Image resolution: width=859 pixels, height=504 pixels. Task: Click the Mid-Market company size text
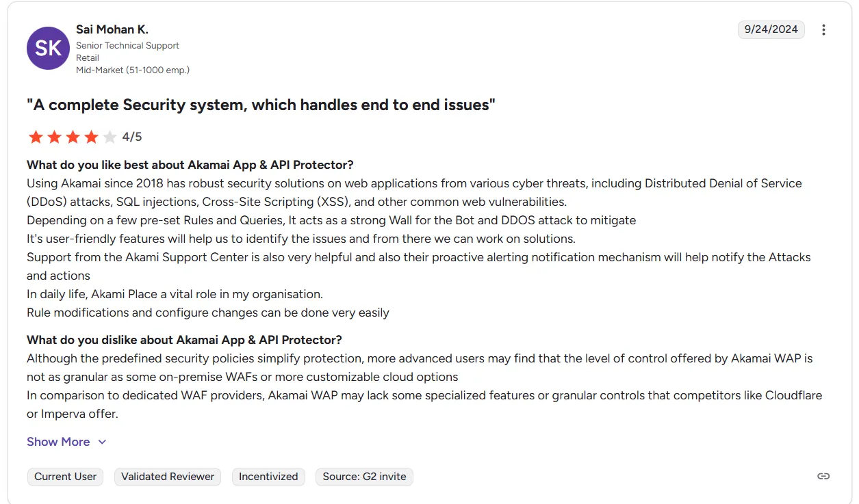point(132,70)
